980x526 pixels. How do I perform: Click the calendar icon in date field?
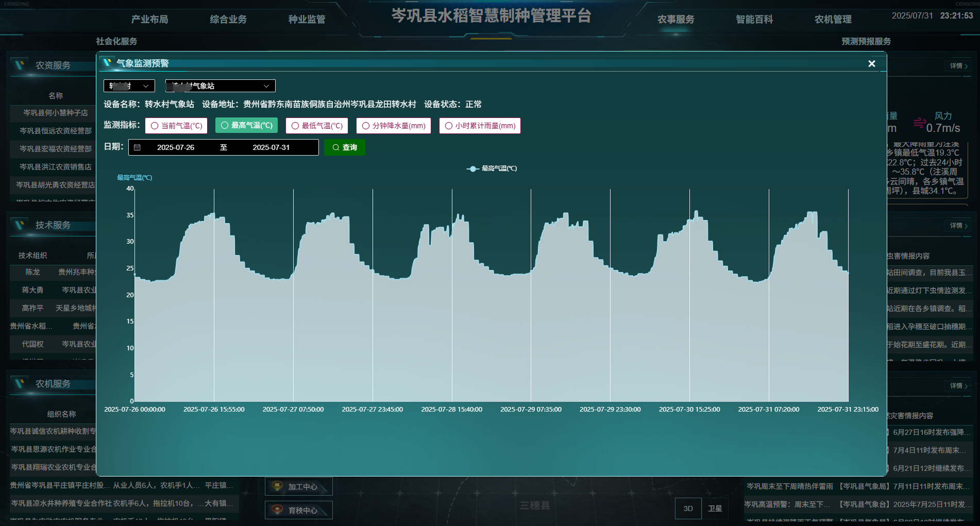[137, 147]
